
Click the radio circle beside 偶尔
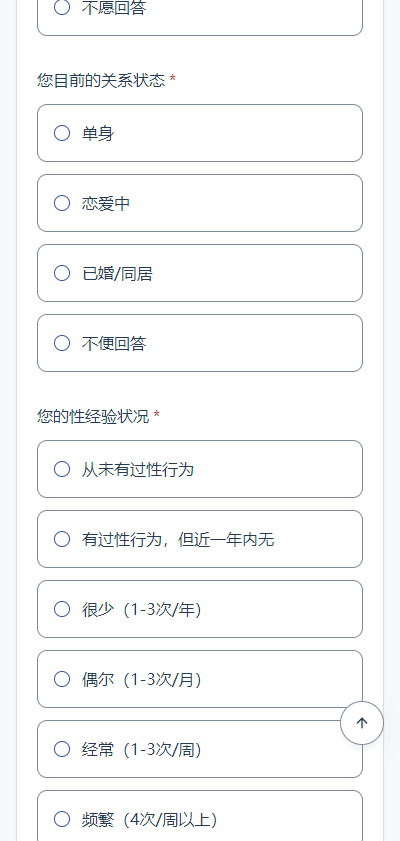[x=62, y=679]
